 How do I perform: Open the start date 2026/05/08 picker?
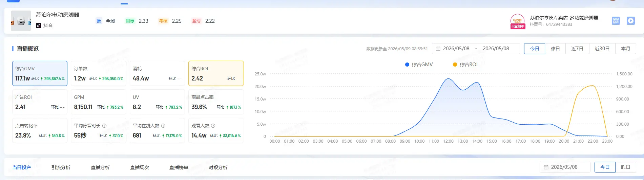pyautogui.click(x=456, y=49)
